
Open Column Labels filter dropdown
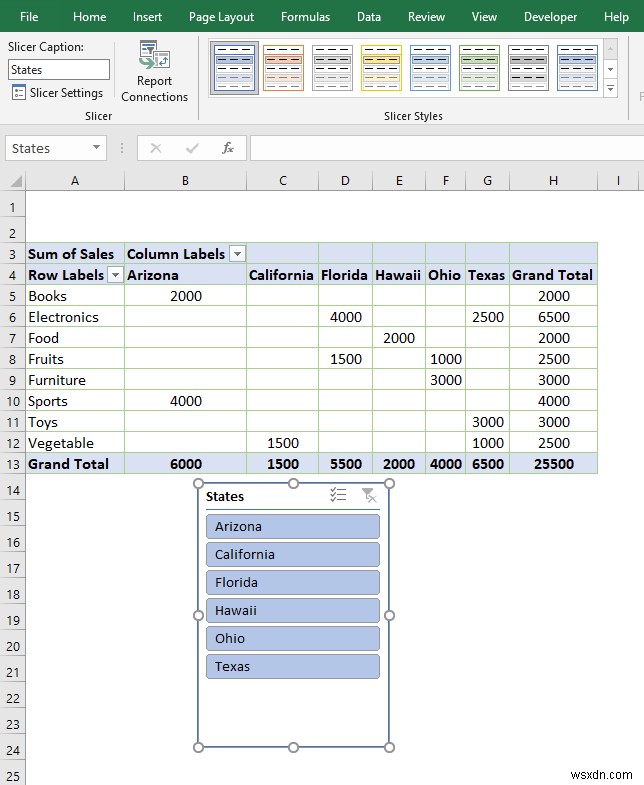(238, 254)
